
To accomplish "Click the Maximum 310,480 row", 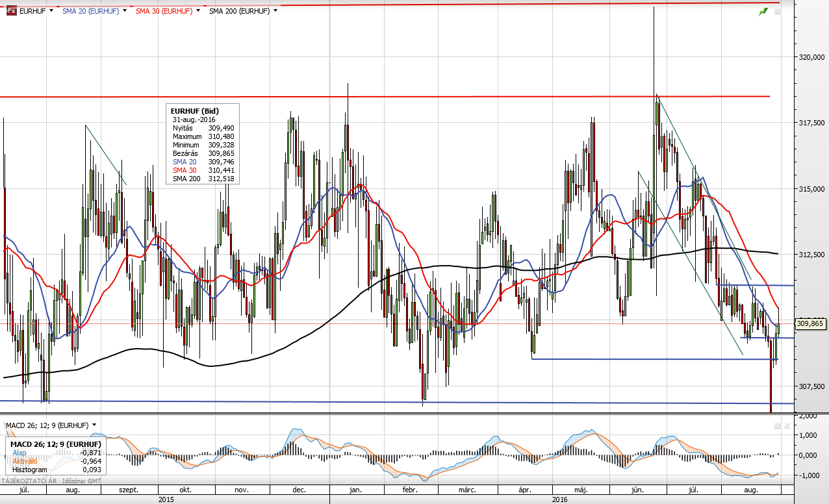I will coord(203,136).
